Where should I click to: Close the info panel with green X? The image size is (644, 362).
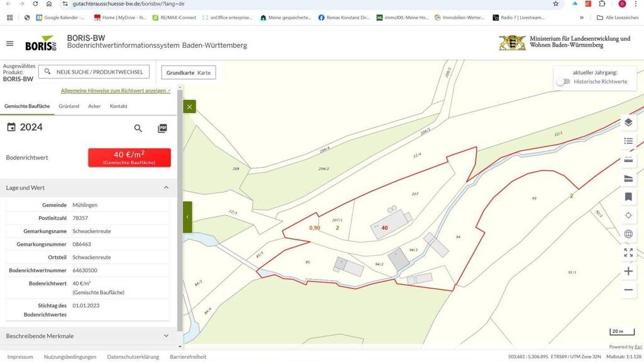(x=189, y=107)
